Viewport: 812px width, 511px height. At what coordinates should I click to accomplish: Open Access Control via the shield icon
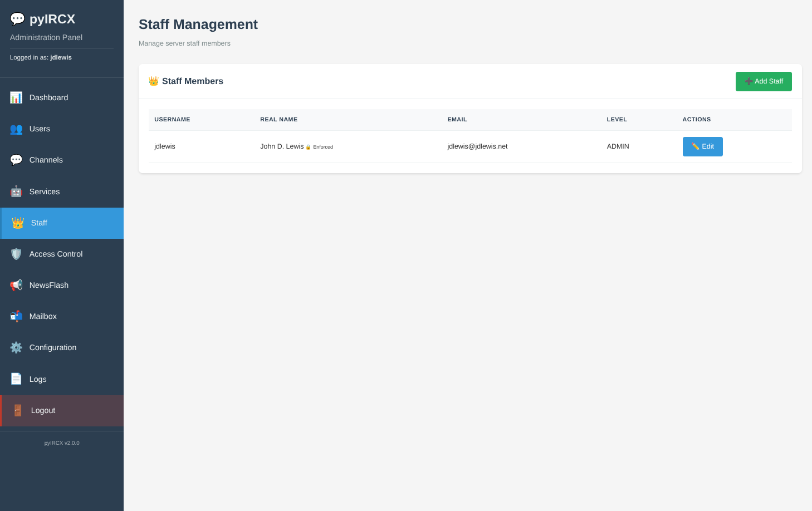[17, 254]
